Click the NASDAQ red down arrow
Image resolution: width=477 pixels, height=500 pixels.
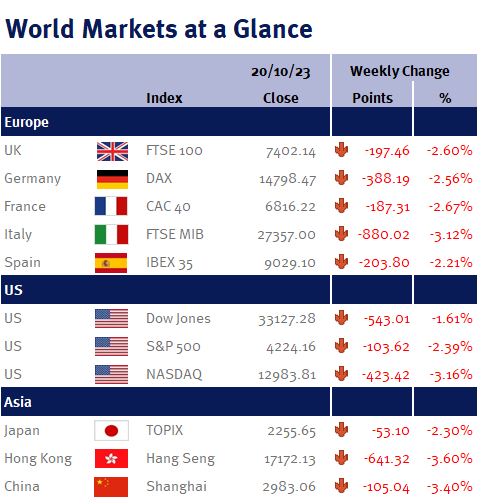pyautogui.click(x=341, y=374)
